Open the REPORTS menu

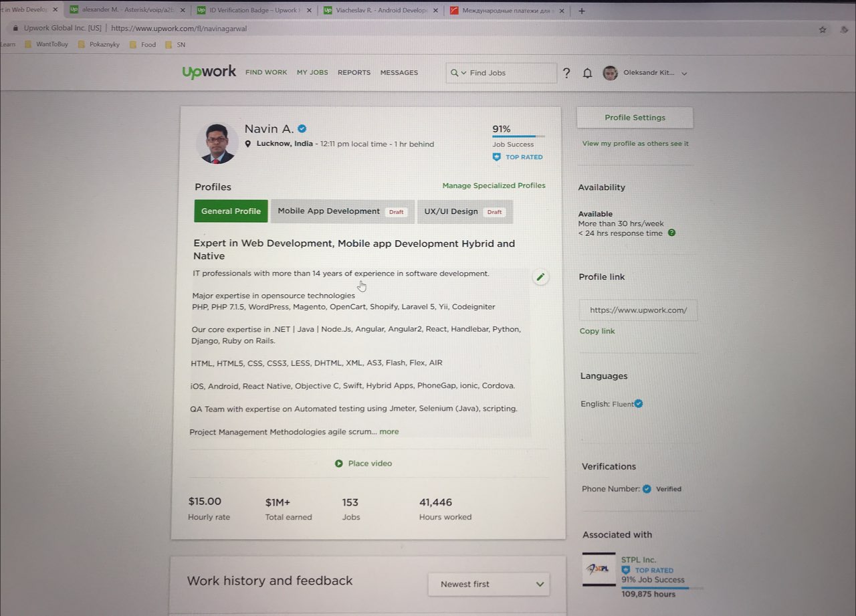point(354,72)
